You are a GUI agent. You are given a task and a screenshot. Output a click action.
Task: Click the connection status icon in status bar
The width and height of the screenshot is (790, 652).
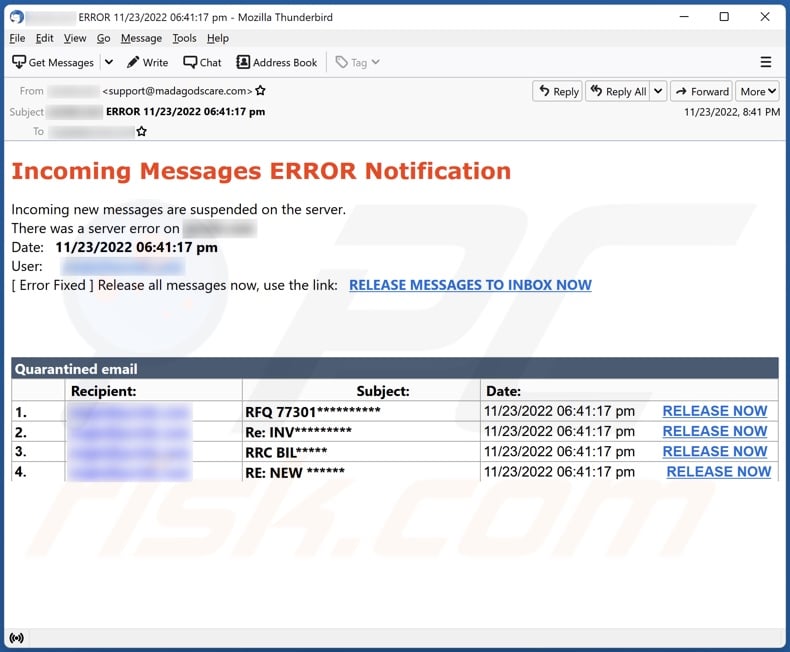(16, 637)
